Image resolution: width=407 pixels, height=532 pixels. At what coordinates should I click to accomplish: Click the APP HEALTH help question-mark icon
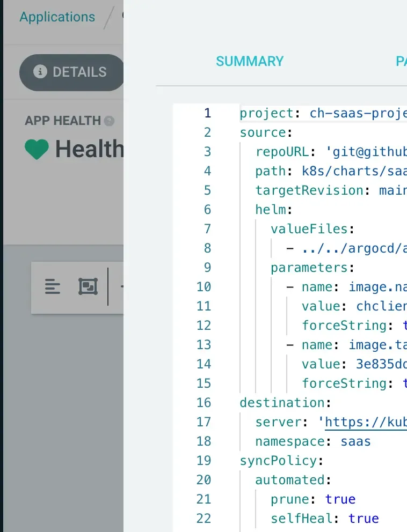point(109,121)
